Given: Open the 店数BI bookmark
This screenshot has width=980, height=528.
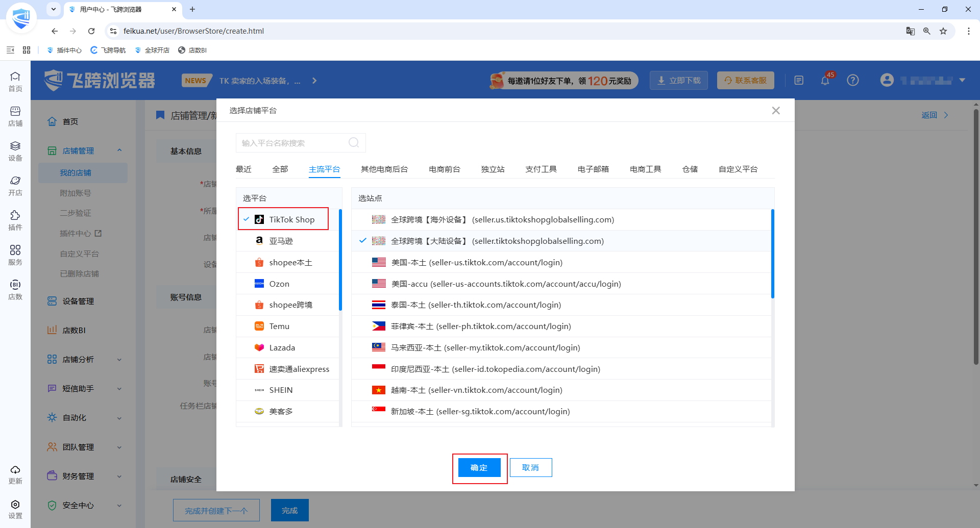Looking at the screenshot, I should (x=192, y=50).
